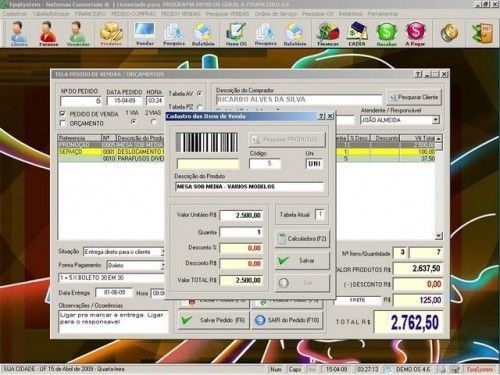Viewport: 500px width, 375px height.
Task: Click the SAIR do Pedido (F10) button
Action: [x=287, y=320]
